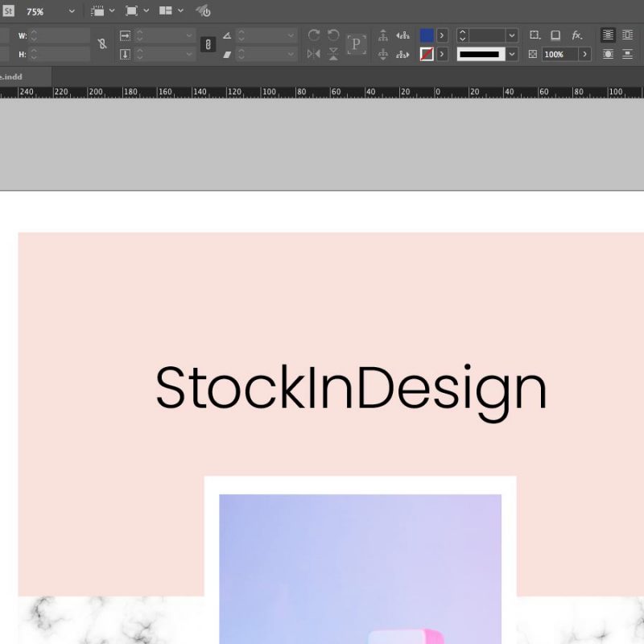
Task: Expand the opacity slider arrow
Action: [x=585, y=54]
